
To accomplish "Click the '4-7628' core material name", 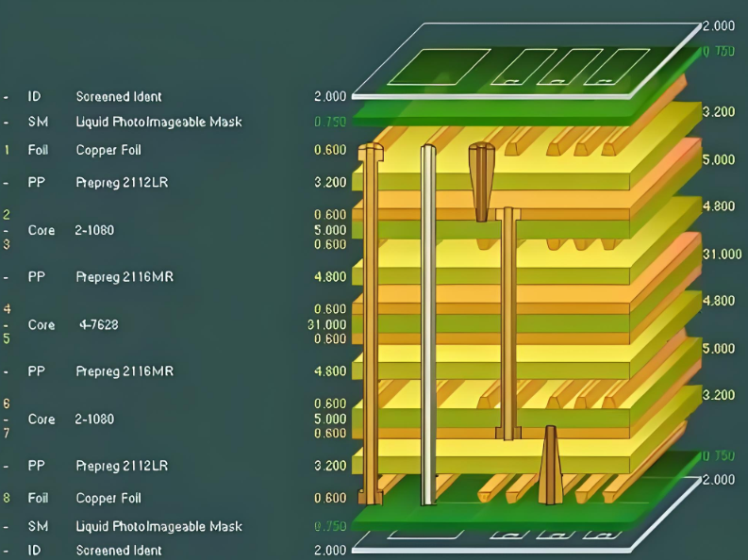I will click(99, 325).
